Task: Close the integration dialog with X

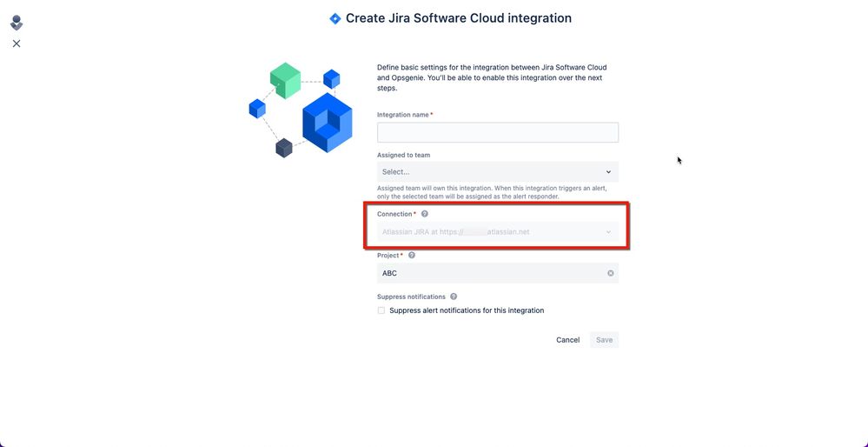Action: tap(17, 43)
